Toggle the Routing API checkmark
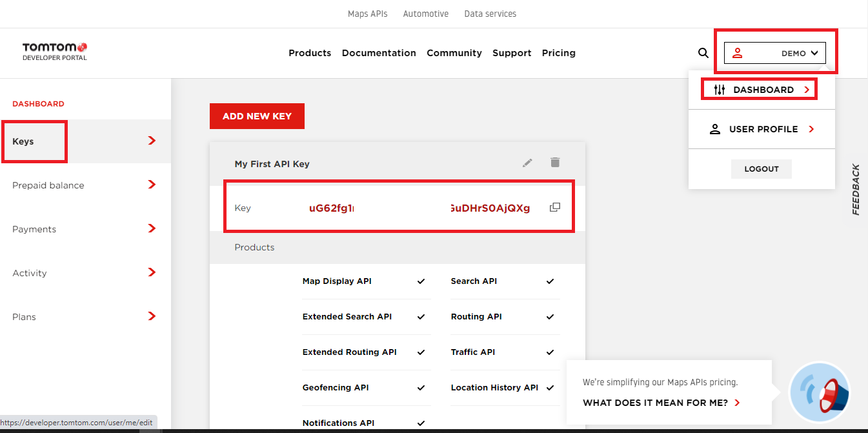The height and width of the screenshot is (433, 868). coord(550,317)
